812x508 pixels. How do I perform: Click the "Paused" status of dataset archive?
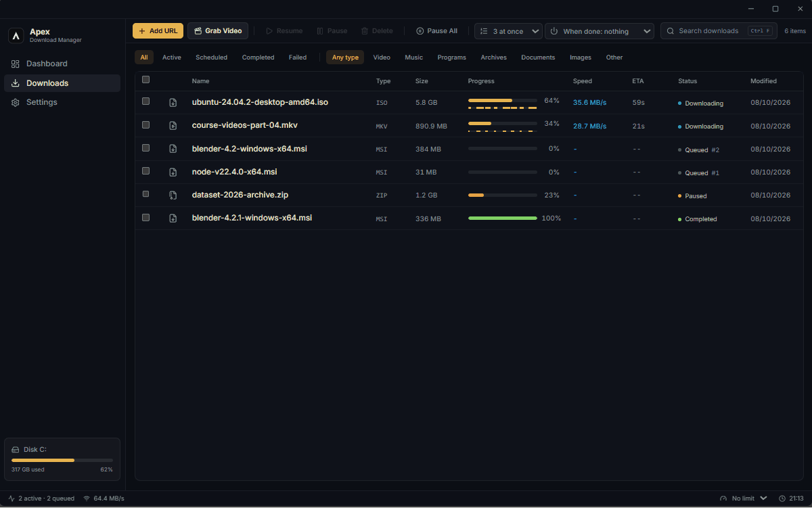pos(693,196)
